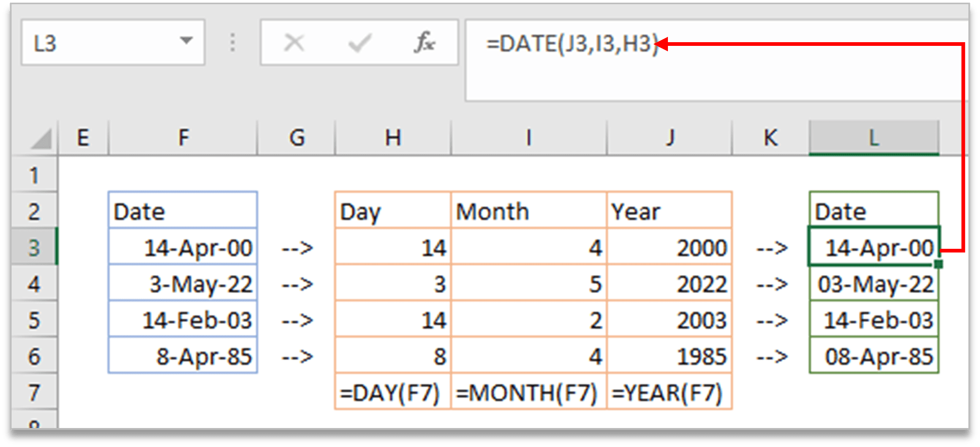This screenshot has height=447, width=980.
Task: Click cell with year 2022
Action: pyautogui.click(x=669, y=283)
